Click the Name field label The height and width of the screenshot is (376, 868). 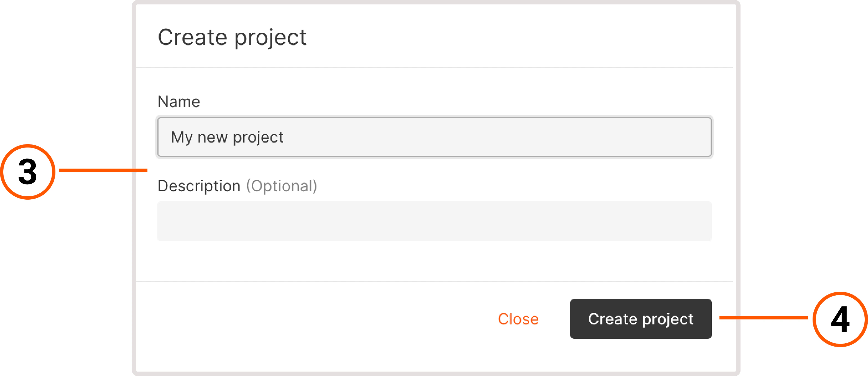[179, 101]
